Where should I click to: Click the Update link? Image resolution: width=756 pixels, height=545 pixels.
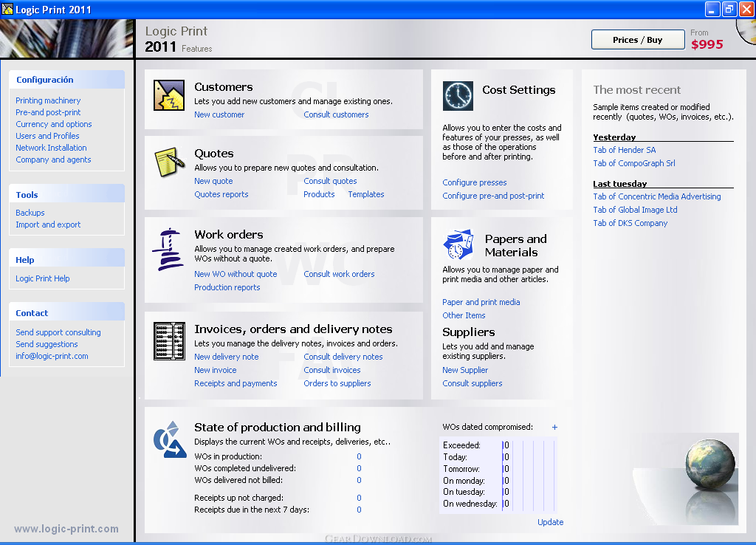coord(550,522)
